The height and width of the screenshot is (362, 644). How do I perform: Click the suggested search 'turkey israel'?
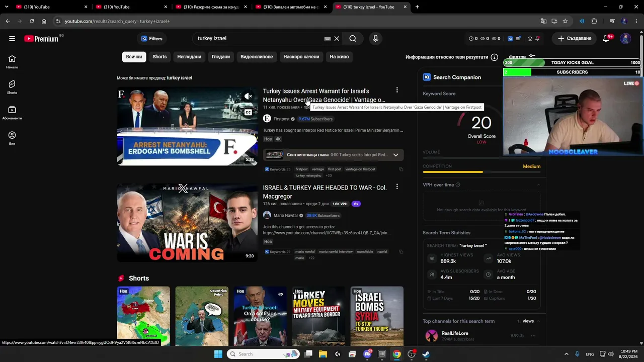click(180, 78)
